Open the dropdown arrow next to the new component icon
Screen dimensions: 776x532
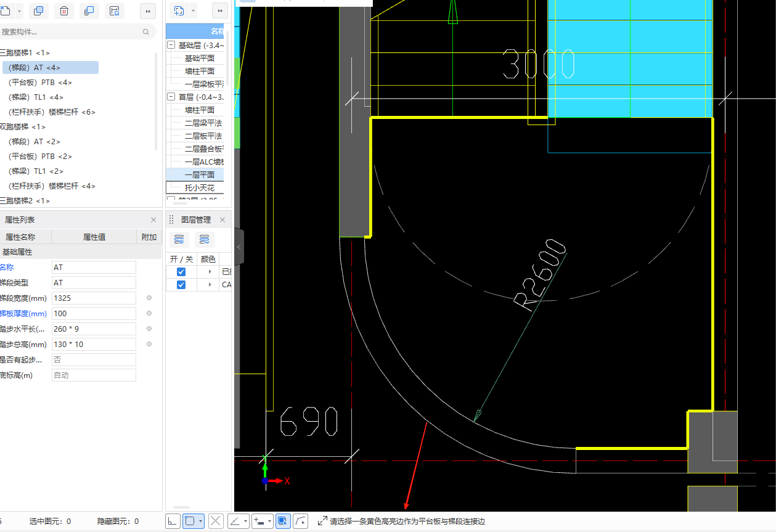[19, 11]
